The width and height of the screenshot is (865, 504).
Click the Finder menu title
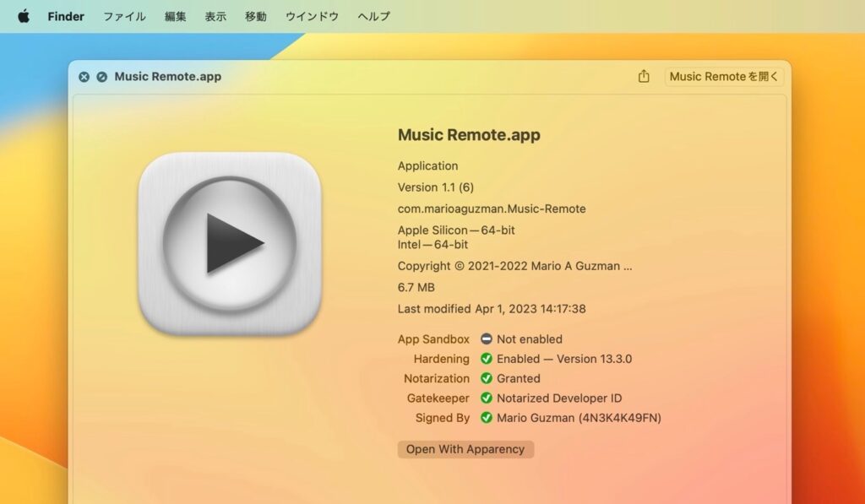(65, 15)
